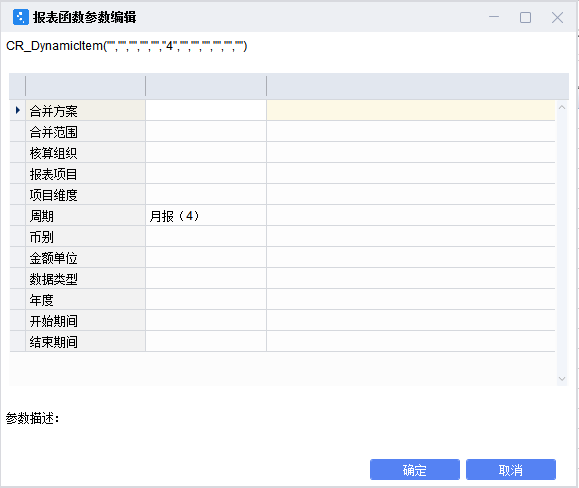Open the value cell for 币别
This screenshot has width=579, height=488.
pos(206,237)
